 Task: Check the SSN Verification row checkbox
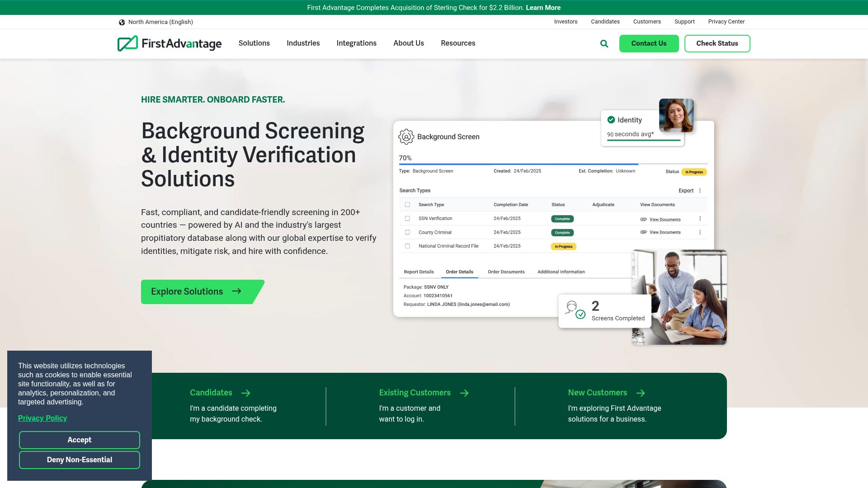[407, 218]
